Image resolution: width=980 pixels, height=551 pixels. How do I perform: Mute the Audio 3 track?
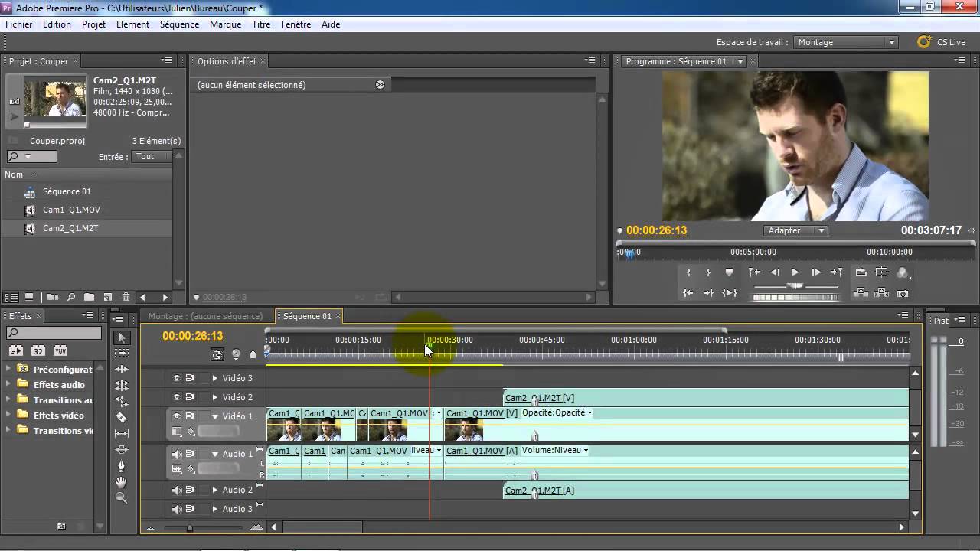pos(177,509)
